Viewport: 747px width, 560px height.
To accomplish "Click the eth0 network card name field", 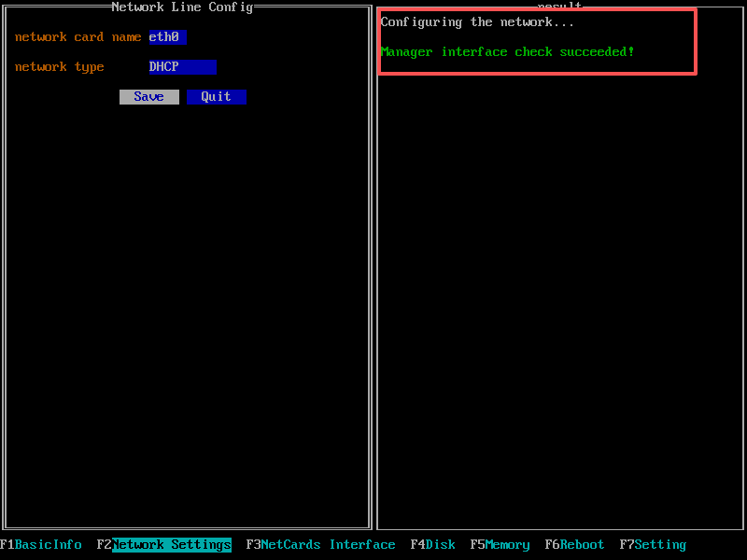I will [168, 37].
